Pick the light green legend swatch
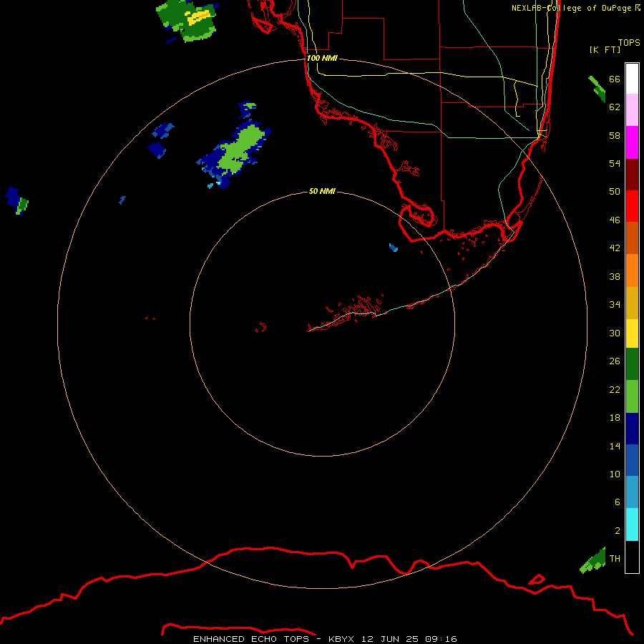This screenshot has width=644, height=644. [x=632, y=396]
